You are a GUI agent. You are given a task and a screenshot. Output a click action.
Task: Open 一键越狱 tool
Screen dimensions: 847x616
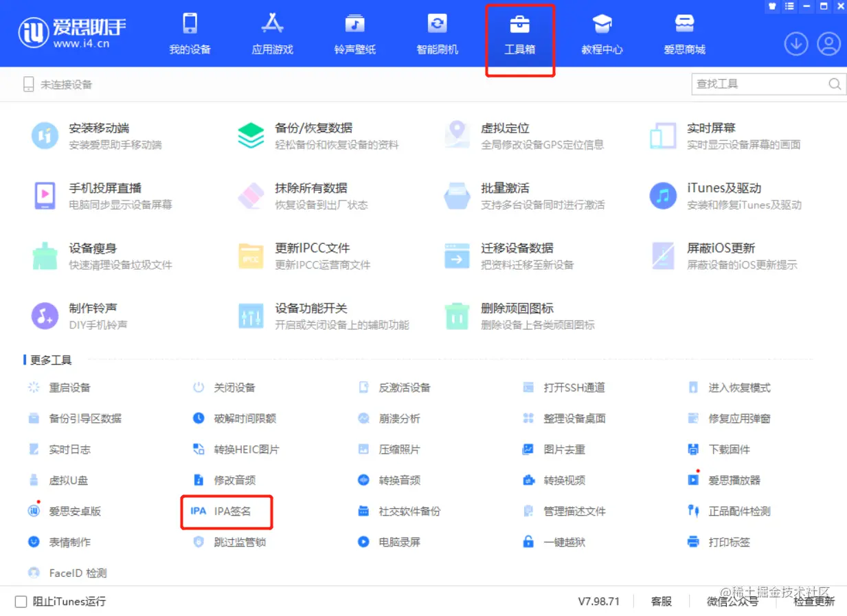[x=554, y=542]
